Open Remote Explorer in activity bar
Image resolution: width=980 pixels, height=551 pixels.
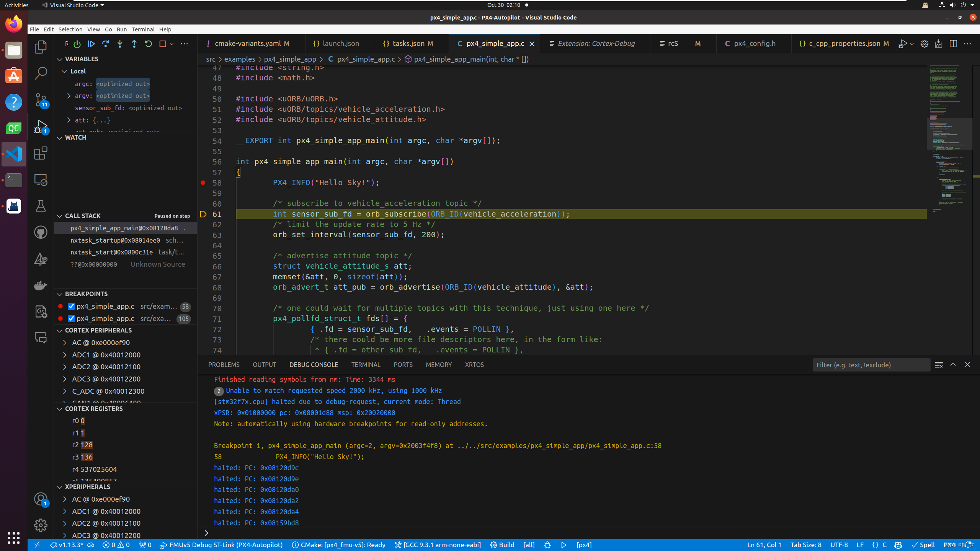[41, 179]
